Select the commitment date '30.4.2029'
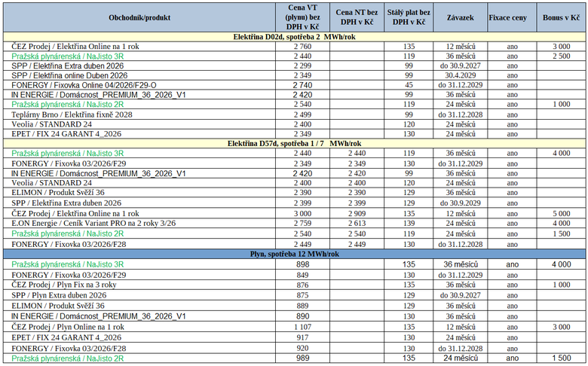This screenshot has width=588, height=366. tap(461, 75)
